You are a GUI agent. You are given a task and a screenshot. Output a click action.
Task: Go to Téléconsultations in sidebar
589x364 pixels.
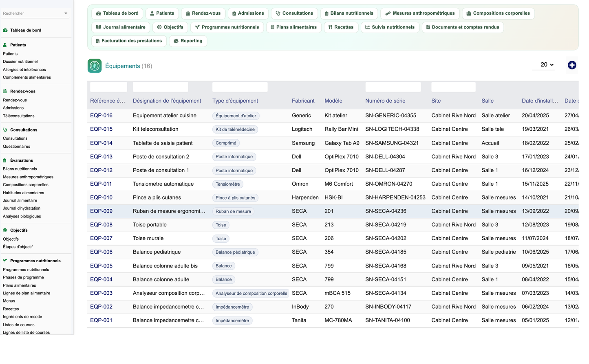(18, 116)
